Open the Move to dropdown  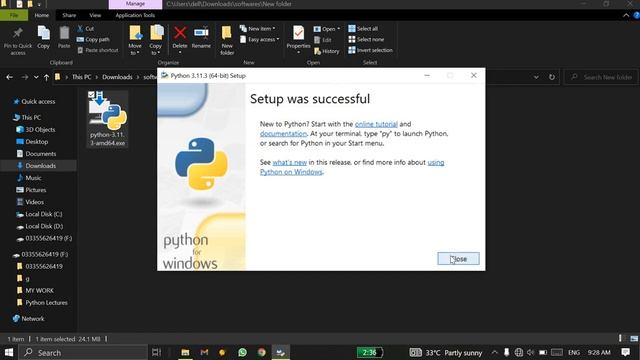point(135,40)
